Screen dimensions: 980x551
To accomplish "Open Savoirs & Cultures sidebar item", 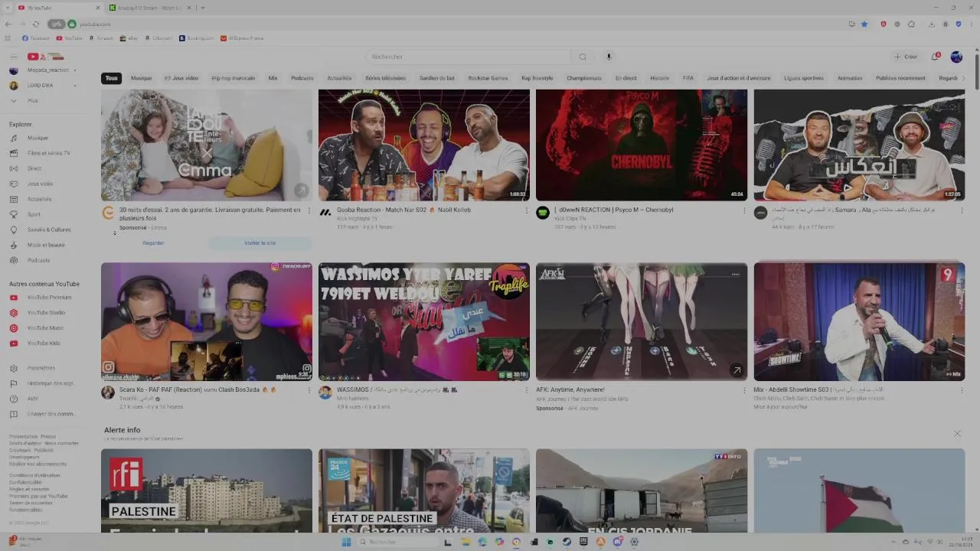I will (x=49, y=230).
